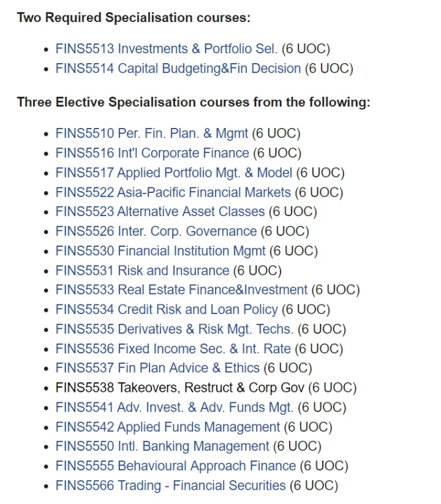Open FINS5536 Fixed Income Sec. & Int. Rate
441x504 pixels.
[x=173, y=348]
